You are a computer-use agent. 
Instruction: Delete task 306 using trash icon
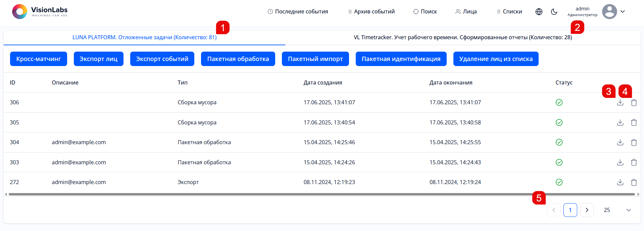coord(634,103)
